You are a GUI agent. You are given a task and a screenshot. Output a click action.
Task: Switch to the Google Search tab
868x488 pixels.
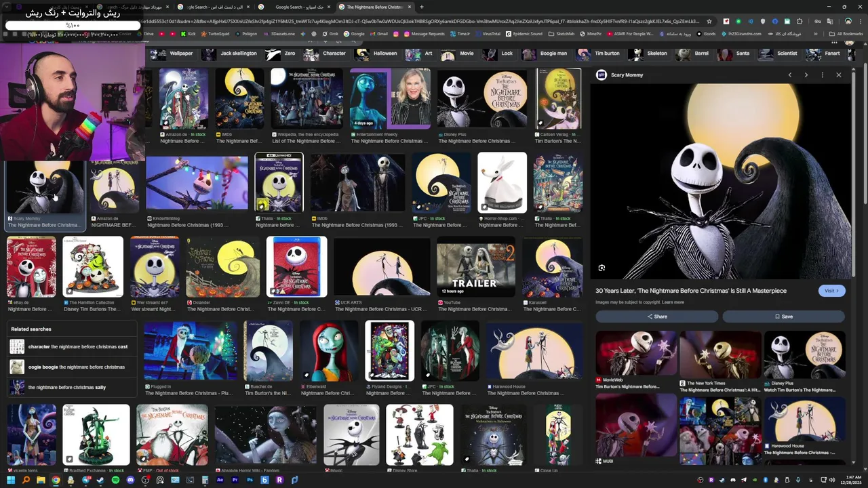point(294,7)
